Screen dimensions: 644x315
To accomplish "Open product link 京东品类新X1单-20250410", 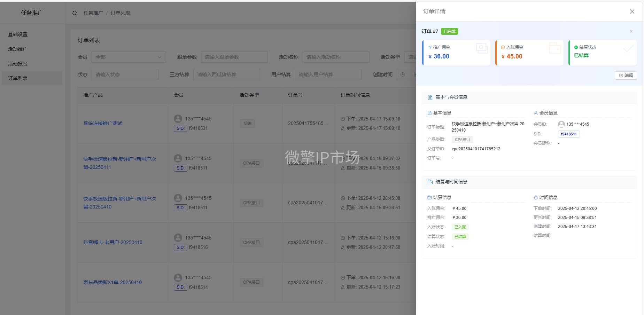I will (x=112, y=282).
